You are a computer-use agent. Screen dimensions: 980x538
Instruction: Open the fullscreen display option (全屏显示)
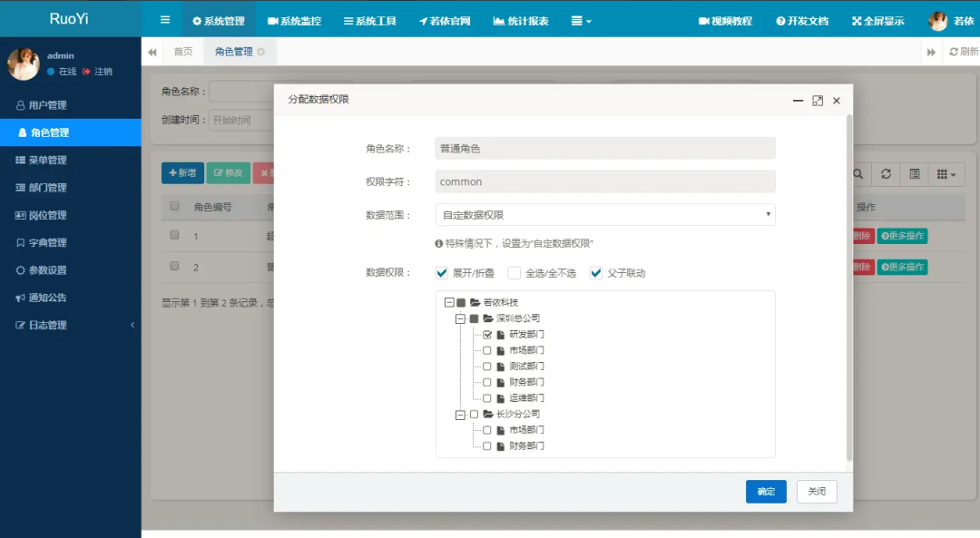[877, 21]
